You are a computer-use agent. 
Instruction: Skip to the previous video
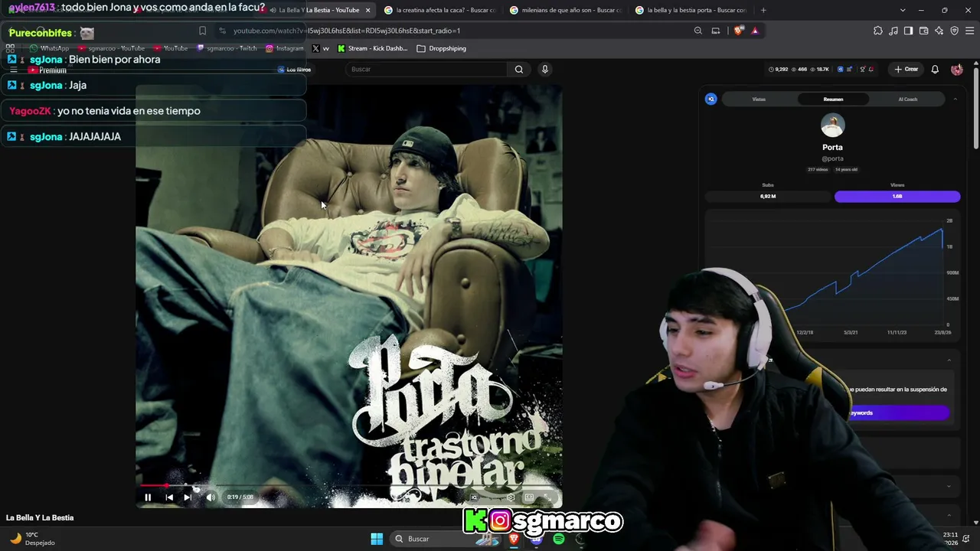(x=169, y=497)
